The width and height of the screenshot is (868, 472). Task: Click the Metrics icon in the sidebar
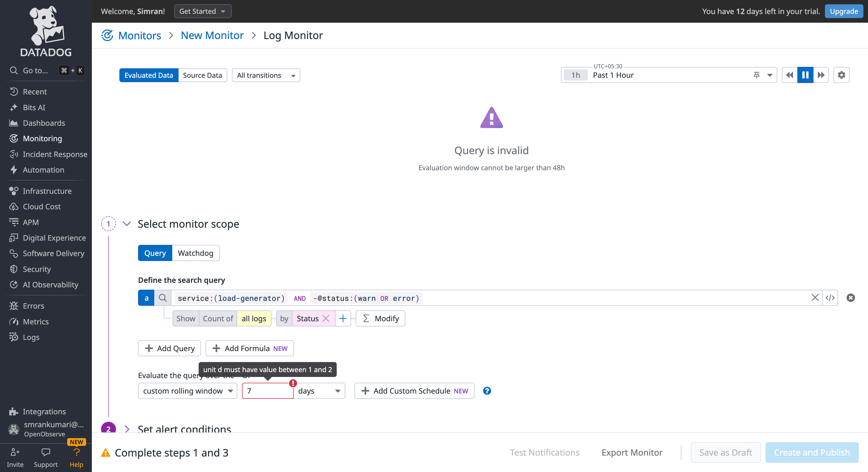pos(14,322)
